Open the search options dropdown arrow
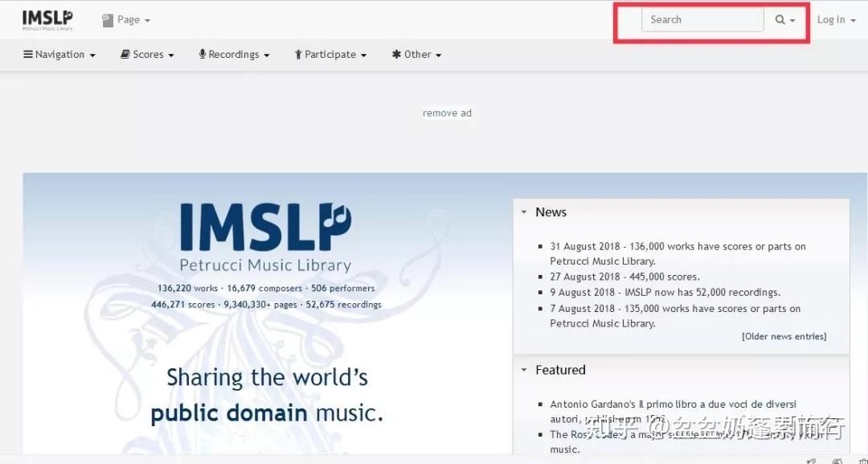868x464 pixels. [792, 19]
